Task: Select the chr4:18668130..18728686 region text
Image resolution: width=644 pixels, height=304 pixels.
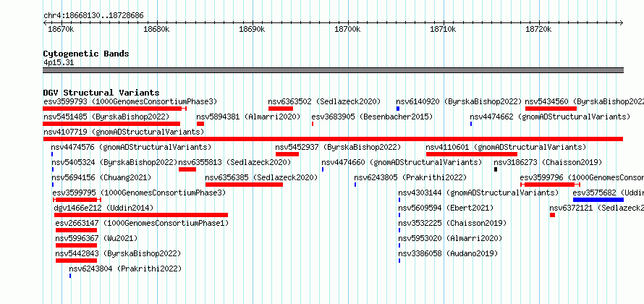Action: (x=93, y=16)
